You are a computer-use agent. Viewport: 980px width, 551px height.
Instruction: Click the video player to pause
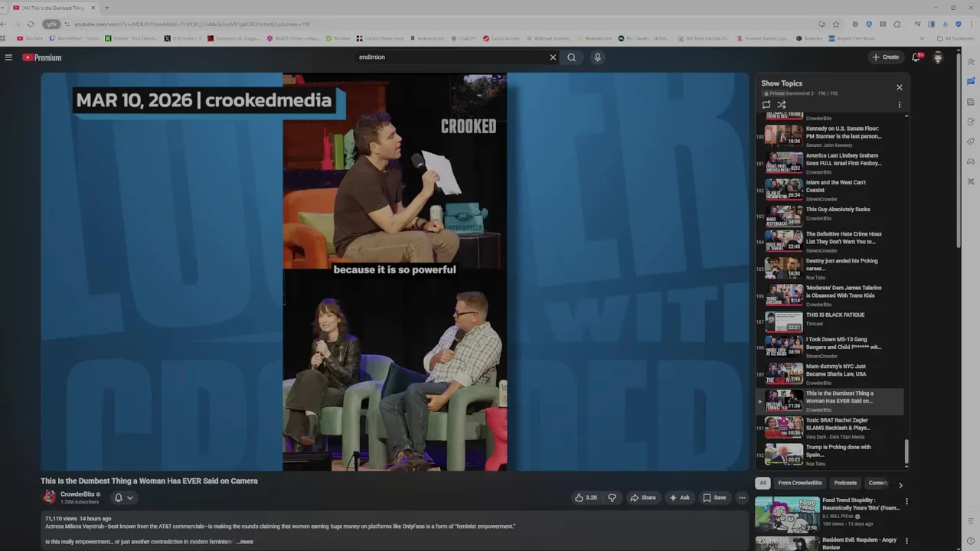[x=394, y=272]
